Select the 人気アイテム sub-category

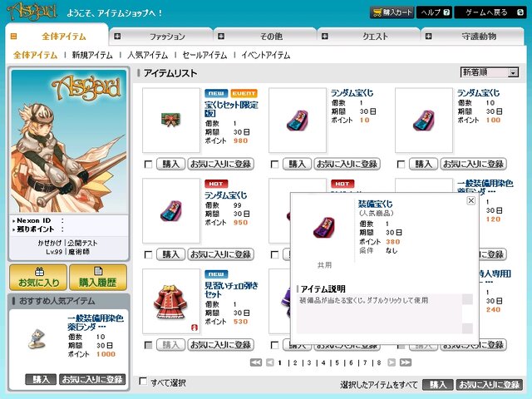click(148, 55)
